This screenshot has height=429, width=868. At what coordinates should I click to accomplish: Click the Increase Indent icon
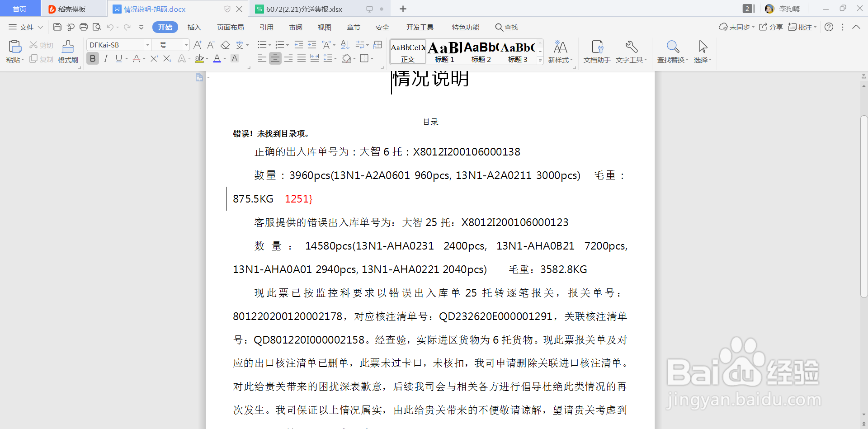click(312, 45)
